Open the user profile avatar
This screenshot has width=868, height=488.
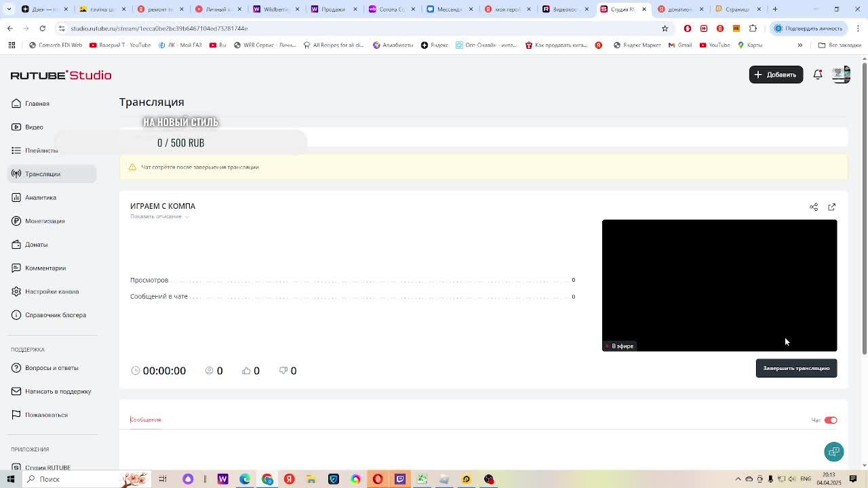[x=841, y=75]
